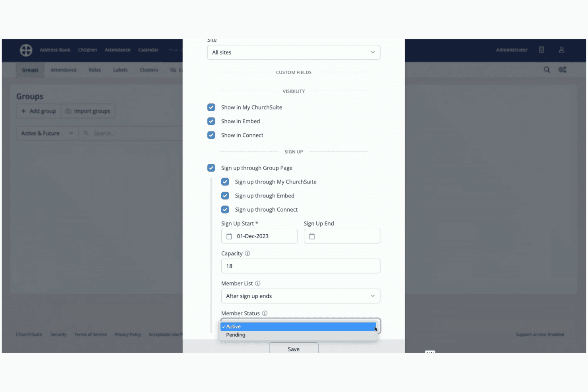588x392 pixels.
Task: Uncheck Show in Embed
Action: [x=211, y=121]
